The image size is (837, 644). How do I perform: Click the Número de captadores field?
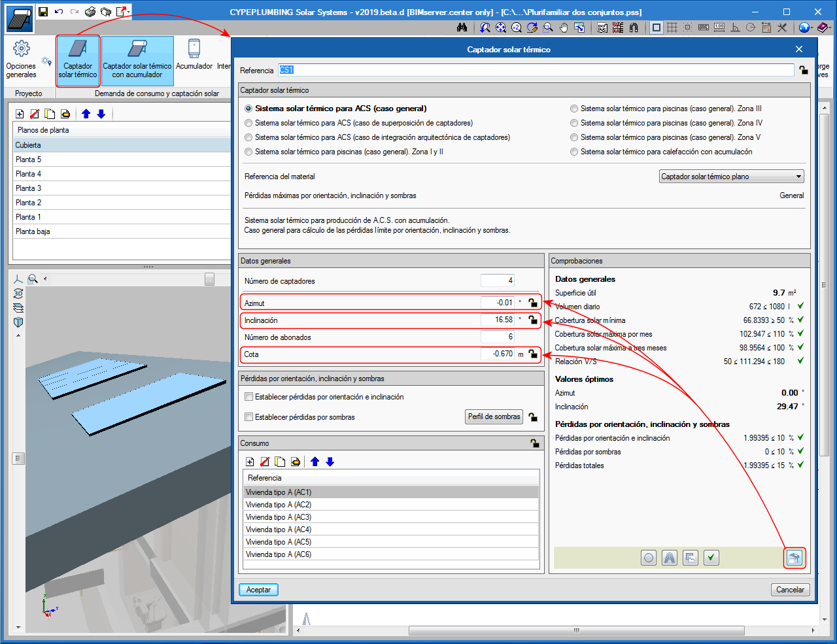point(498,280)
